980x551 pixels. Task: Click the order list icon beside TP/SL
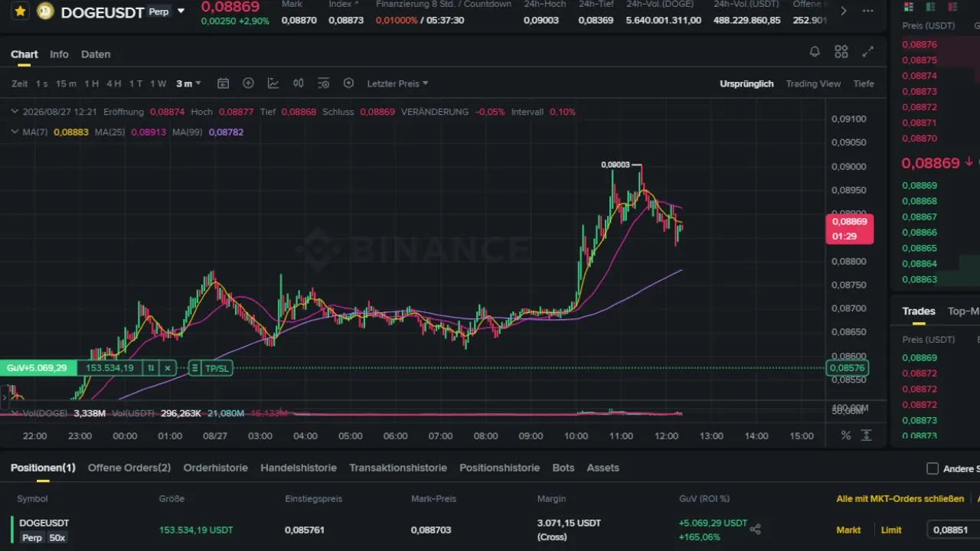click(195, 368)
